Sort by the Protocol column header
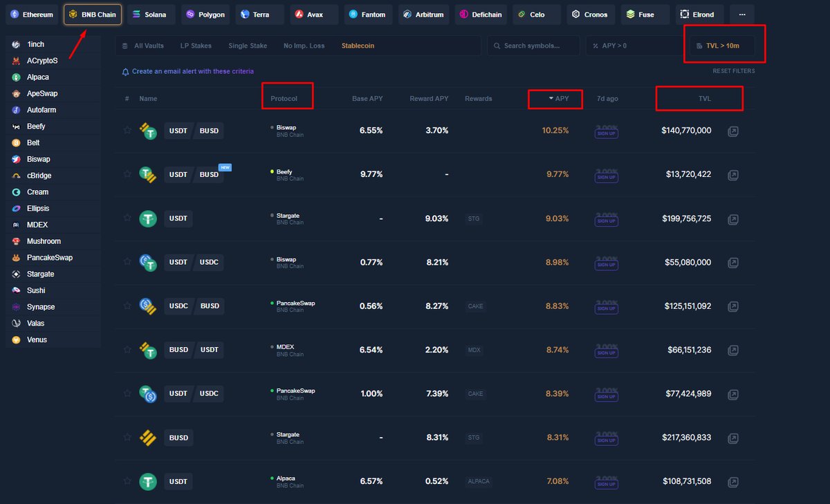The width and height of the screenshot is (830, 504). [x=284, y=99]
